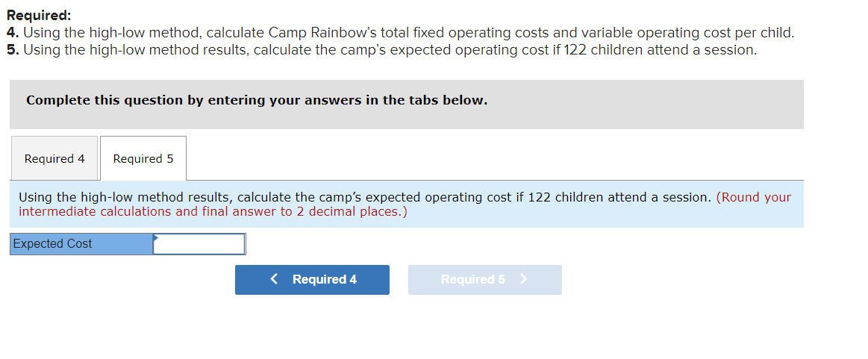Click the "Complete this question" instruction banner
Viewport: 868px width, 359px height.
(257, 100)
